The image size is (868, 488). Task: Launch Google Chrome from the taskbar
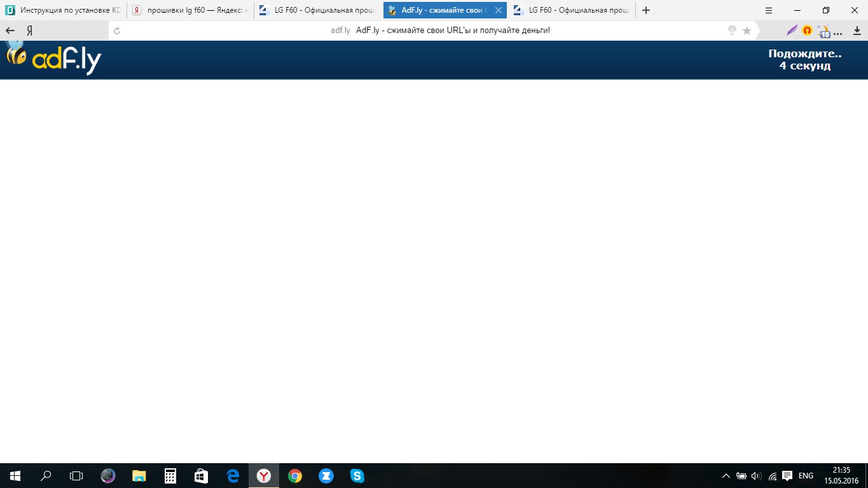(294, 475)
